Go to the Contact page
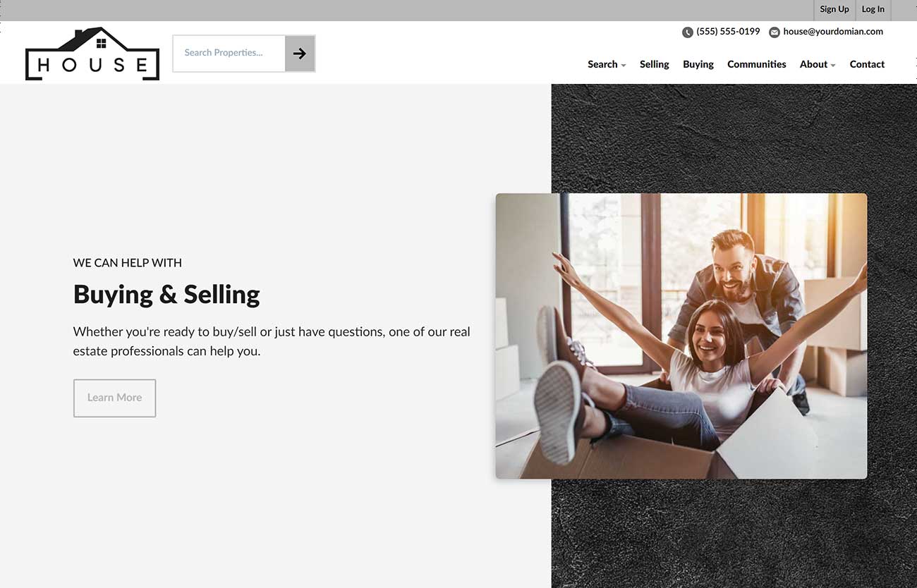 coord(867,64)
